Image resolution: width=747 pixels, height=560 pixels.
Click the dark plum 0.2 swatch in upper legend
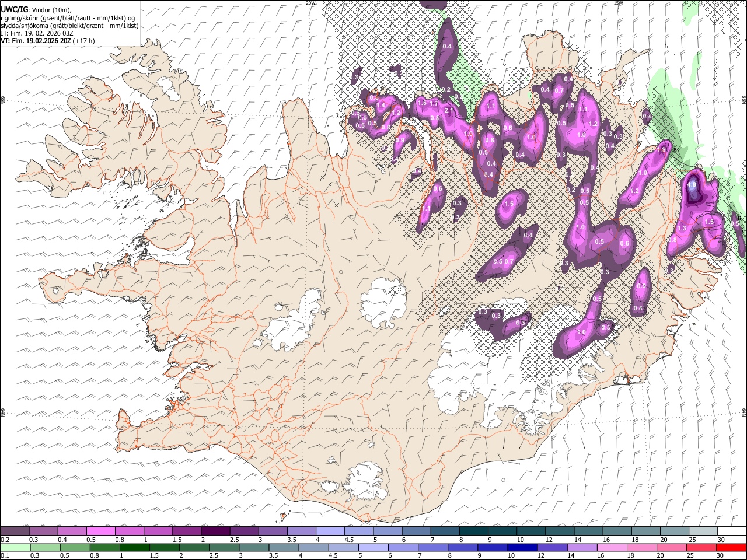[15, 531]
